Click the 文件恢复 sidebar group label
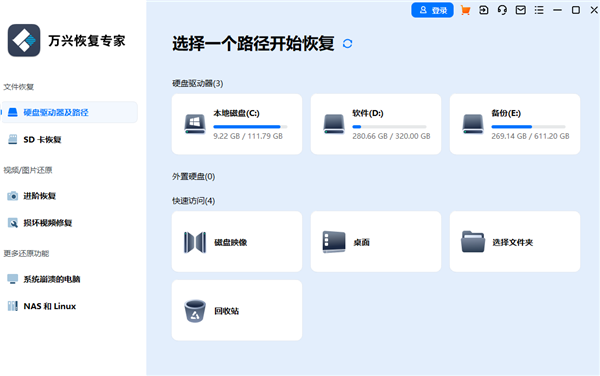The width and height of the screenshot is (600, 376). point(18,87)
